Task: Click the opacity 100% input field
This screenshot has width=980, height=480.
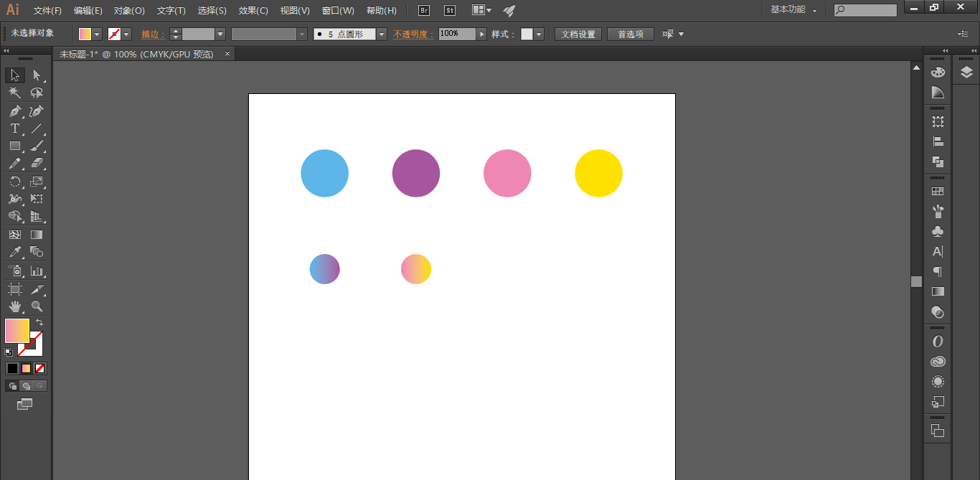Action: (457, 34)
